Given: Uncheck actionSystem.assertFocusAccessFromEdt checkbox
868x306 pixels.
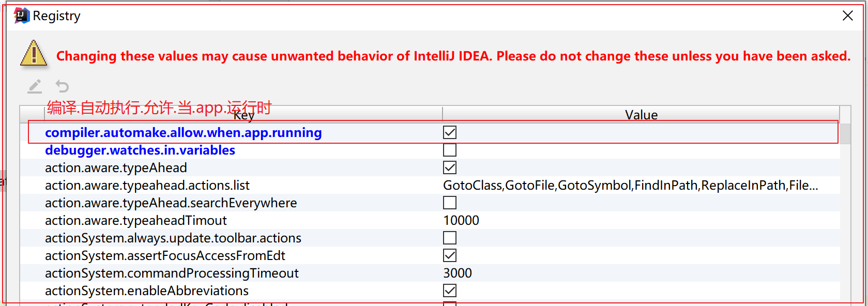Looking at the screenshot, I should point(450,256).
